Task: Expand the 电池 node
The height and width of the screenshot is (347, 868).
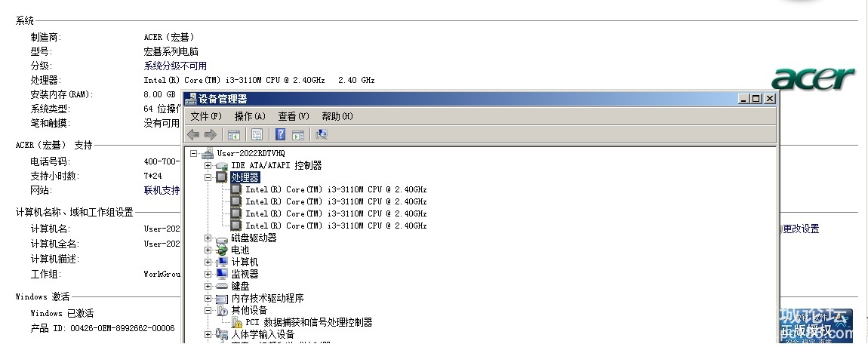Action: (x=208, y=250)
